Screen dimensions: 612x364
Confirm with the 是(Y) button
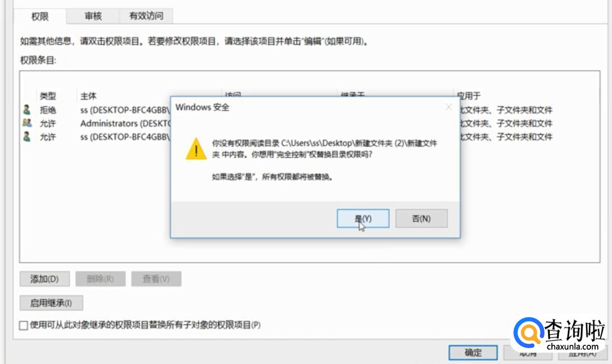[x=363, y=219]
